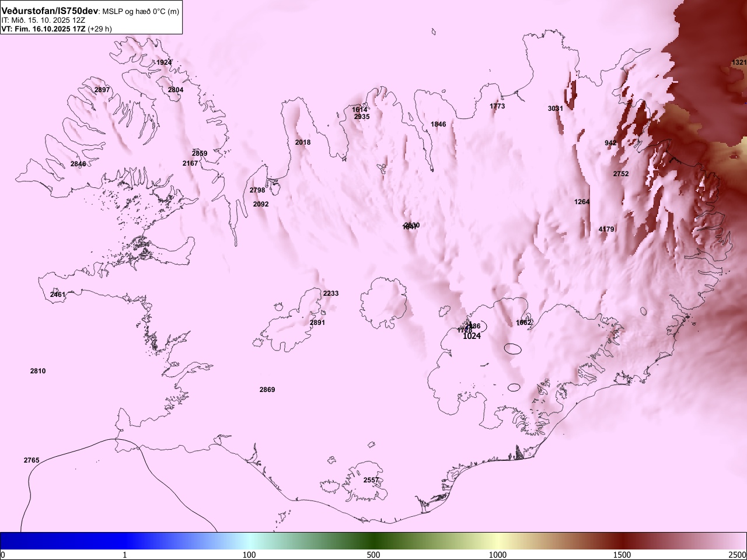Click the map value 2167
Image resolution: width=747 pixels, height=560 pixels.
coord(190,163)
